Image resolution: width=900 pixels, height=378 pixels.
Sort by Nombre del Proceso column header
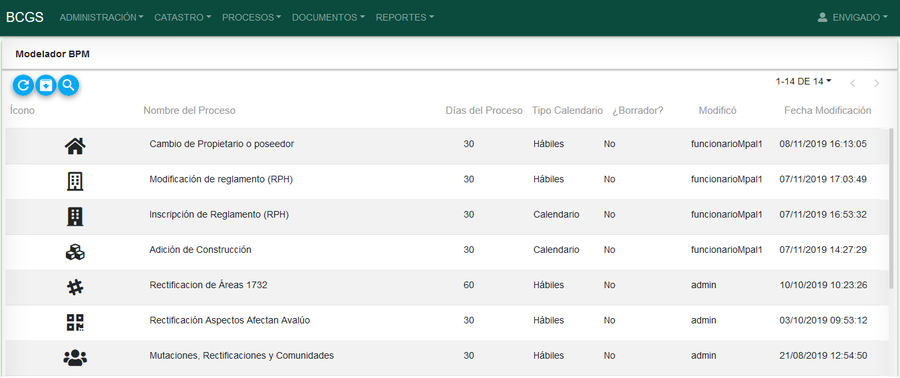point(189,111)
